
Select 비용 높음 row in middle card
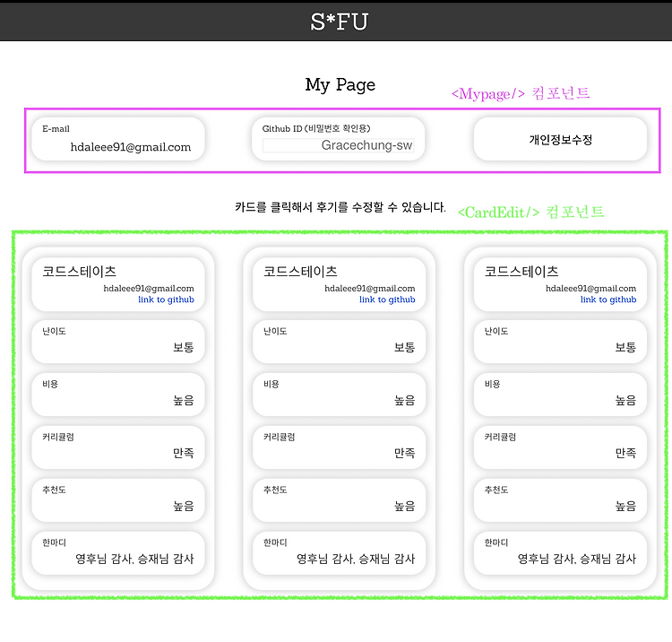coord(339,395)
